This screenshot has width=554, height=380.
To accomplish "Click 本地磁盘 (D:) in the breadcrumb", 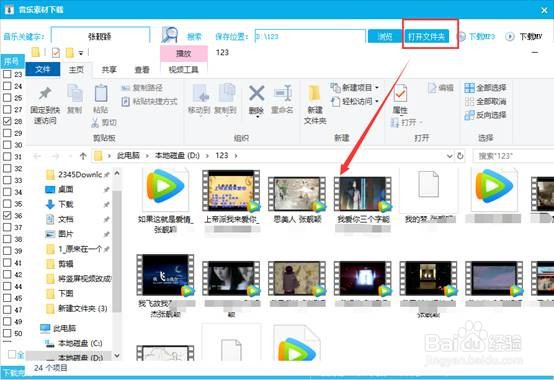I will coord(177,156).
